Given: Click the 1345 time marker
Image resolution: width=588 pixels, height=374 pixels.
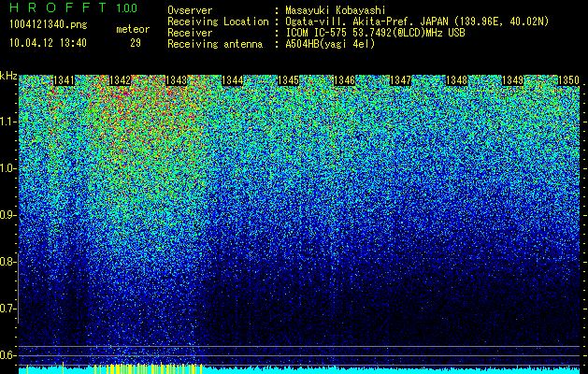Looking at the screenshot, I should click(288, 80).
